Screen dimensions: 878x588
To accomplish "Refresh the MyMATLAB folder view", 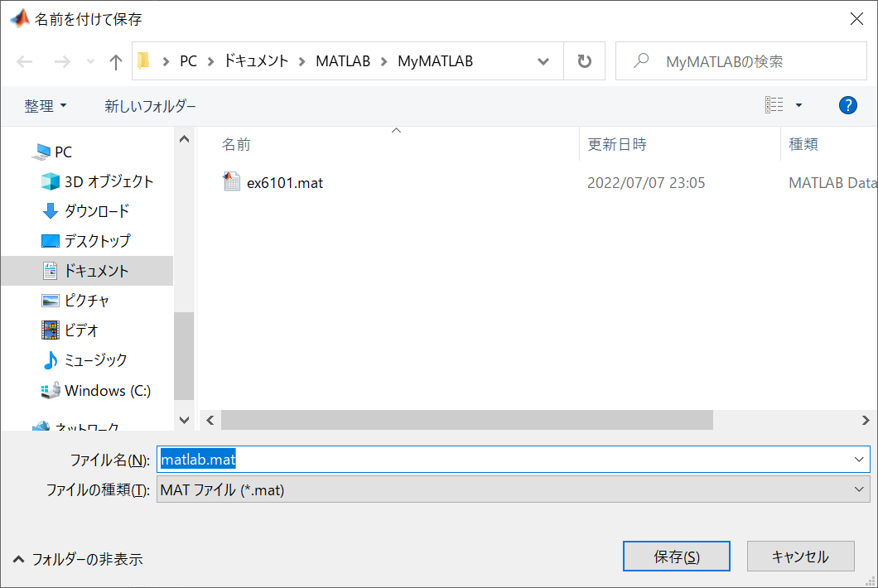I will [584, 61].
